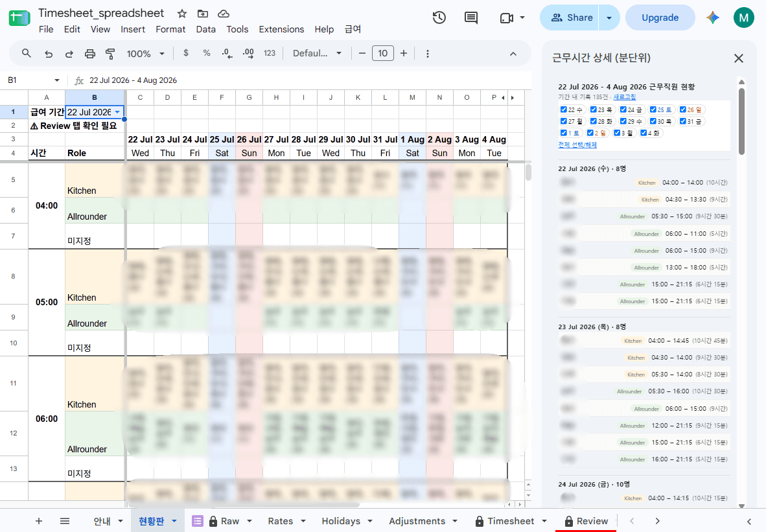Activate the paint format tool
This screenshot has height=532, width=766.
110,54
